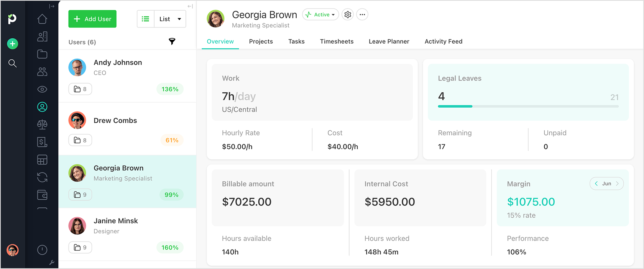Viewport: 644px width, 269px height.
Task: Open the Active status dropdown
Action: pos(320,15)
